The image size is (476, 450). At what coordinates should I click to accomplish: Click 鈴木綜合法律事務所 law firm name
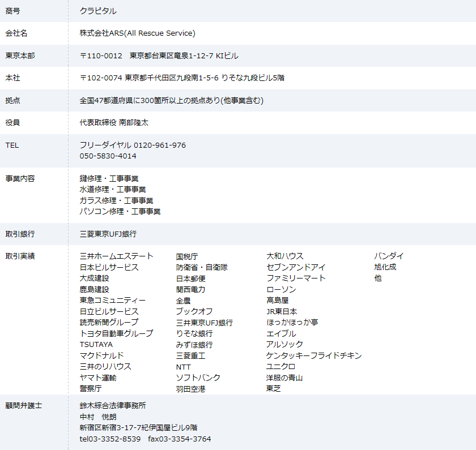click(113, 405)
